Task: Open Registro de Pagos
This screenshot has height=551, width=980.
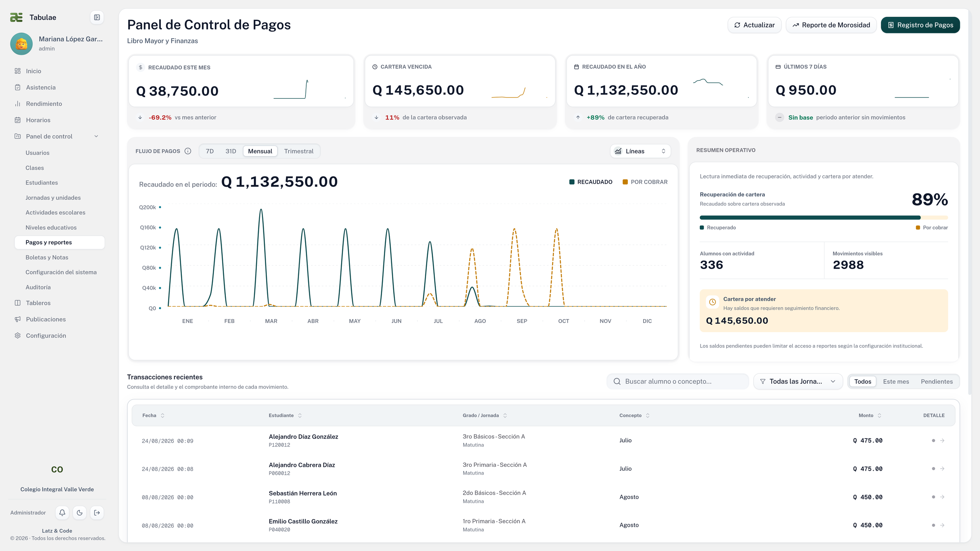Action: (x=920, y=25)
